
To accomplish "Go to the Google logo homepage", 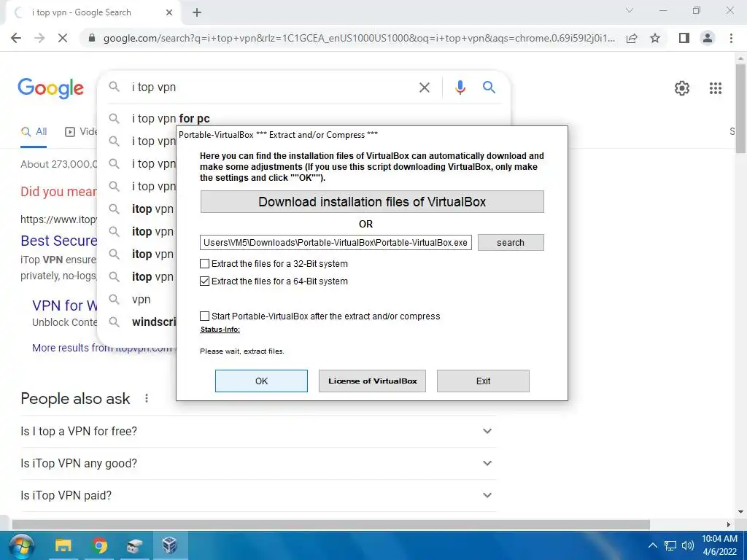I will tap(51, 88).
